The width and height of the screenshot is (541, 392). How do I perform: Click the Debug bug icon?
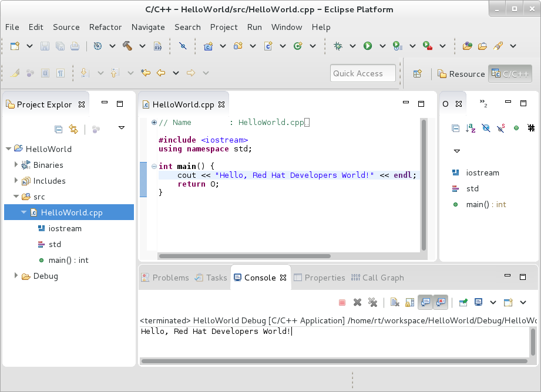[x=338, y=46]
